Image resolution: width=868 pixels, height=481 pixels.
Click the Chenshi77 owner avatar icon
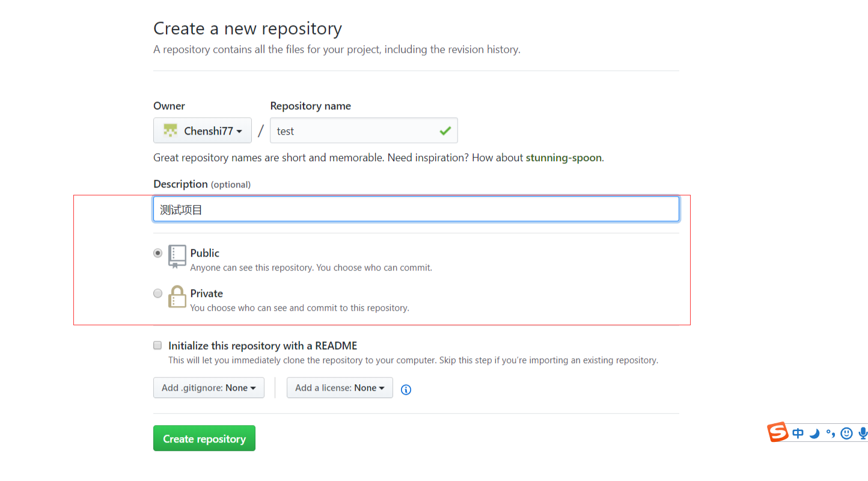(171, 130)
